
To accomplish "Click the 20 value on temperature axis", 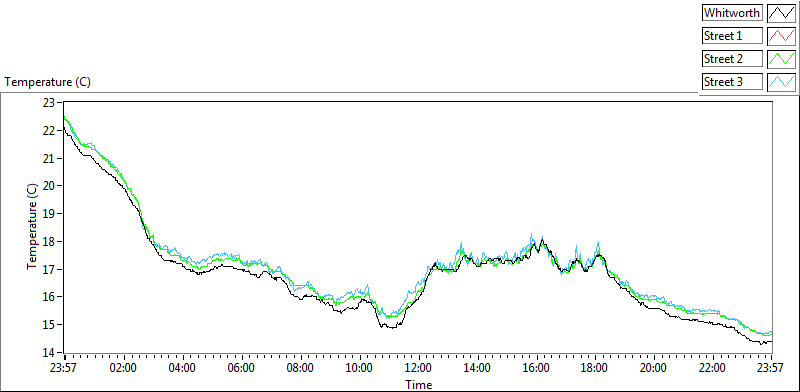I will (48, 186).
